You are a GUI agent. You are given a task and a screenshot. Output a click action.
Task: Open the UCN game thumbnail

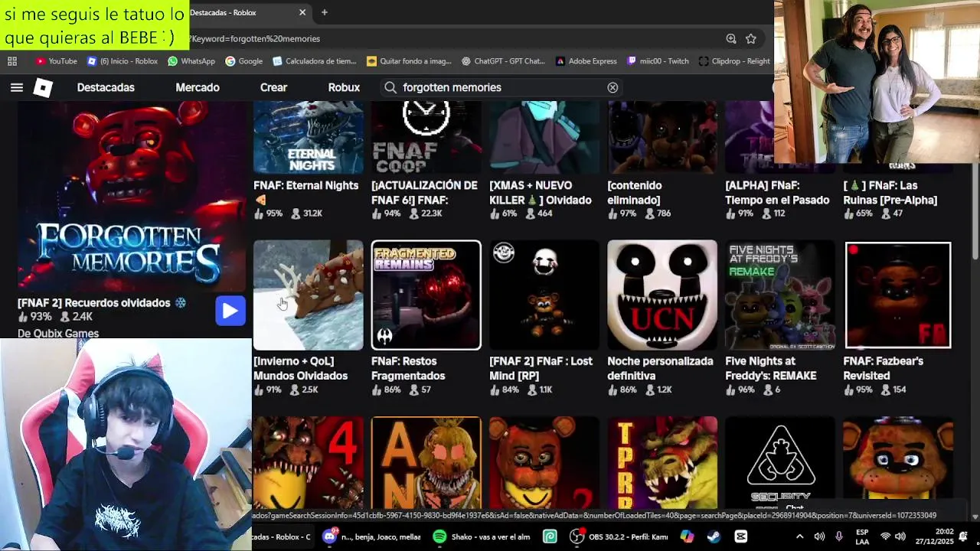662,295
